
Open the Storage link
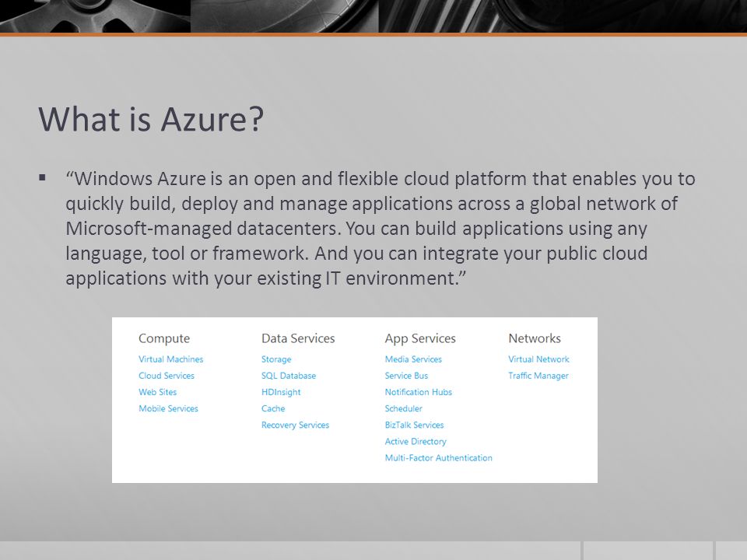(x=276, y=359)
